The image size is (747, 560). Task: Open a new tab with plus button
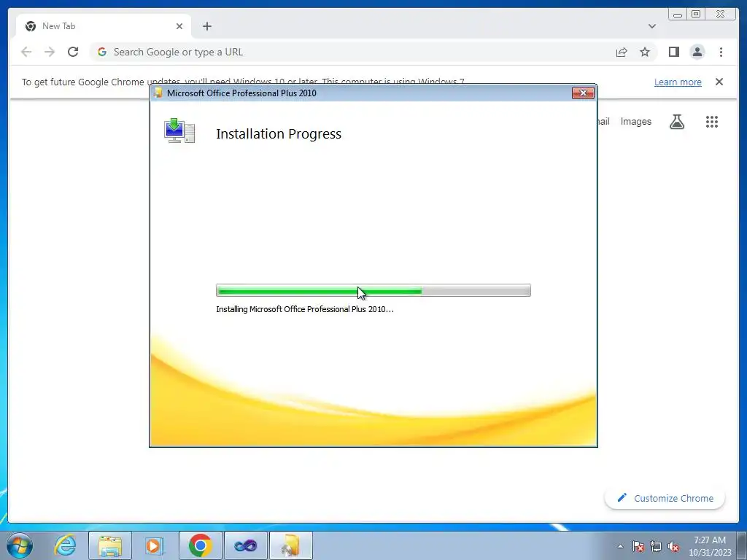206,26
